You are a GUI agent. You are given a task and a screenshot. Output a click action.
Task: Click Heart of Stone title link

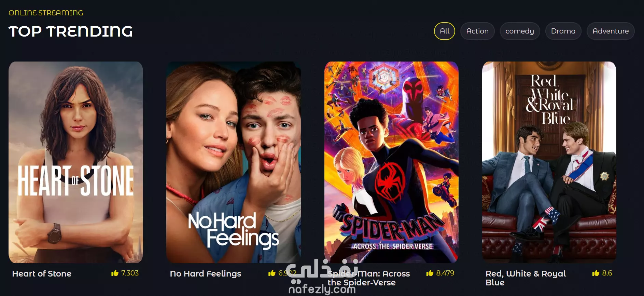tap(42, 273)
